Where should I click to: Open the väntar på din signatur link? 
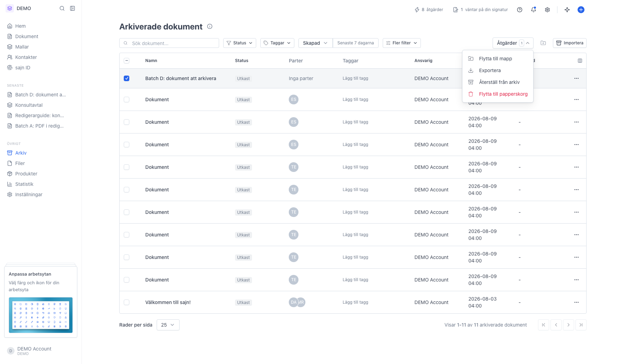click(x=480, y=10)
